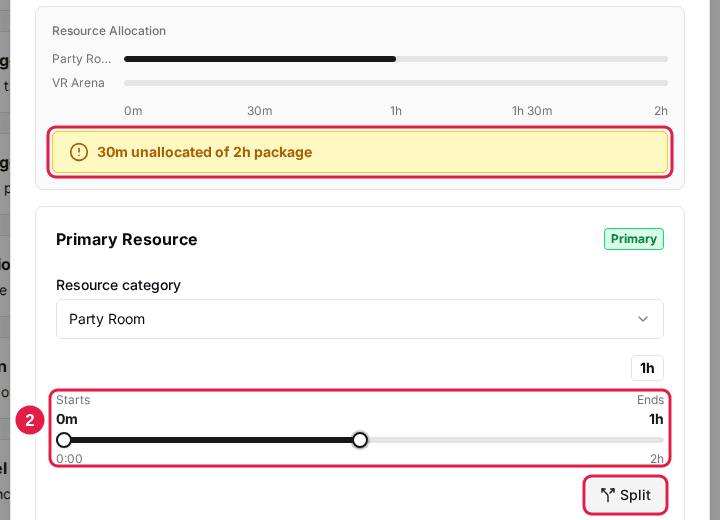This screenshot has width=720, height=520.
Task: Click the split arrows icon in the Split button
Action: 607,495
